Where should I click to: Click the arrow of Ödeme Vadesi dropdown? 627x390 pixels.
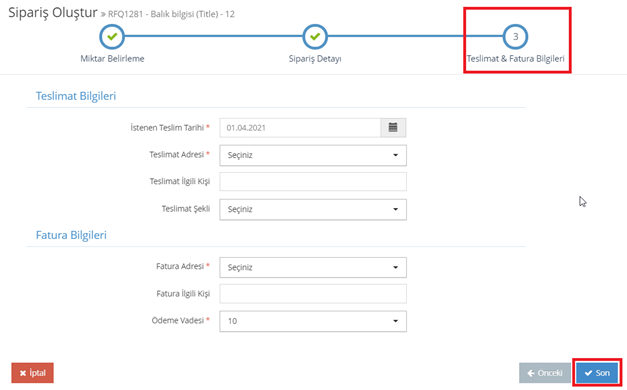pyautogui.click(x=395, y=321)
